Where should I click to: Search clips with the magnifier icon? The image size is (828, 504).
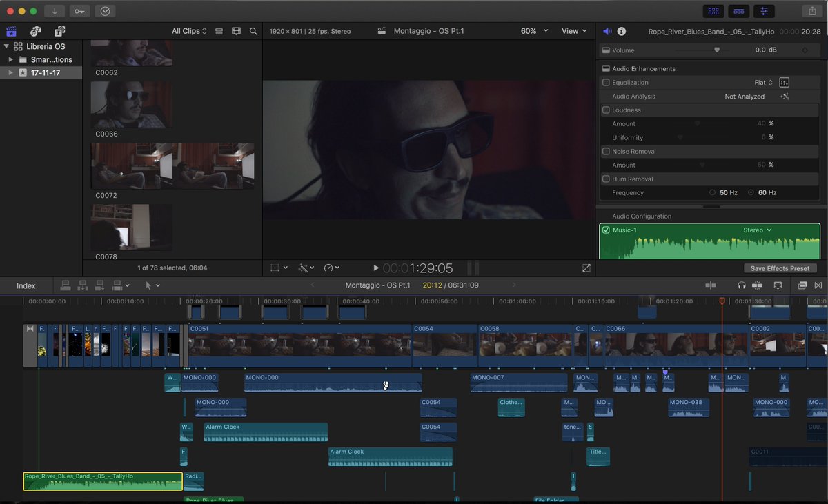point(253,31)
